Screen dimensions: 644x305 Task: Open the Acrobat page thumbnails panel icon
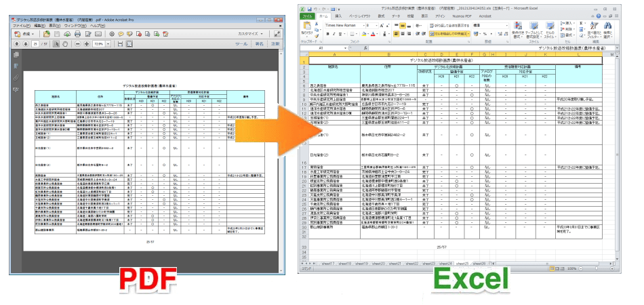pyautogui.click(x=17, y=56)
